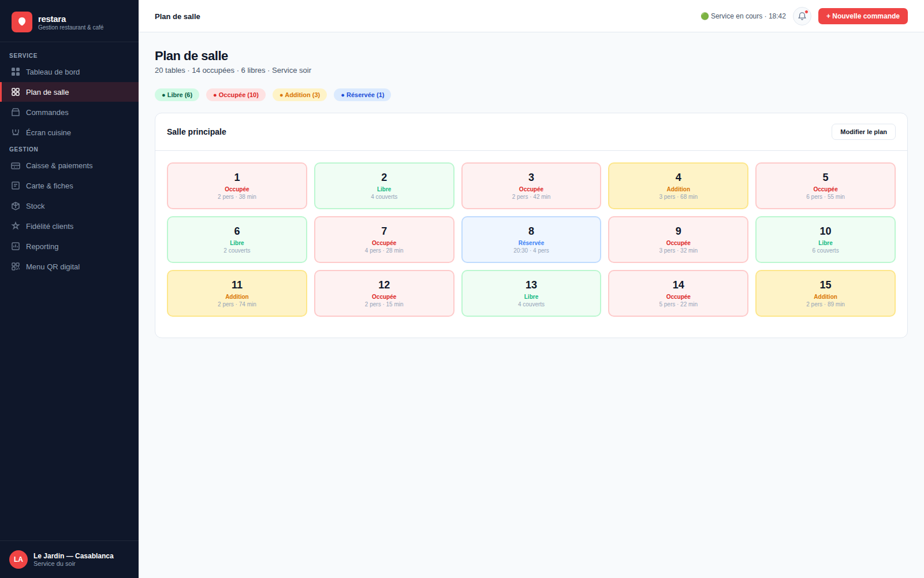
Task: Click the Modifier le plan button
Action: click(863, 132)
